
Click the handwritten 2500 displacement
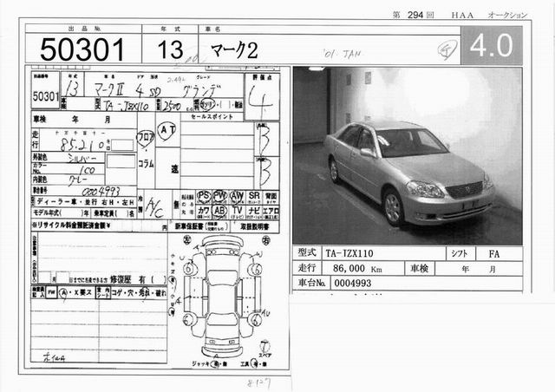point(172,106)
